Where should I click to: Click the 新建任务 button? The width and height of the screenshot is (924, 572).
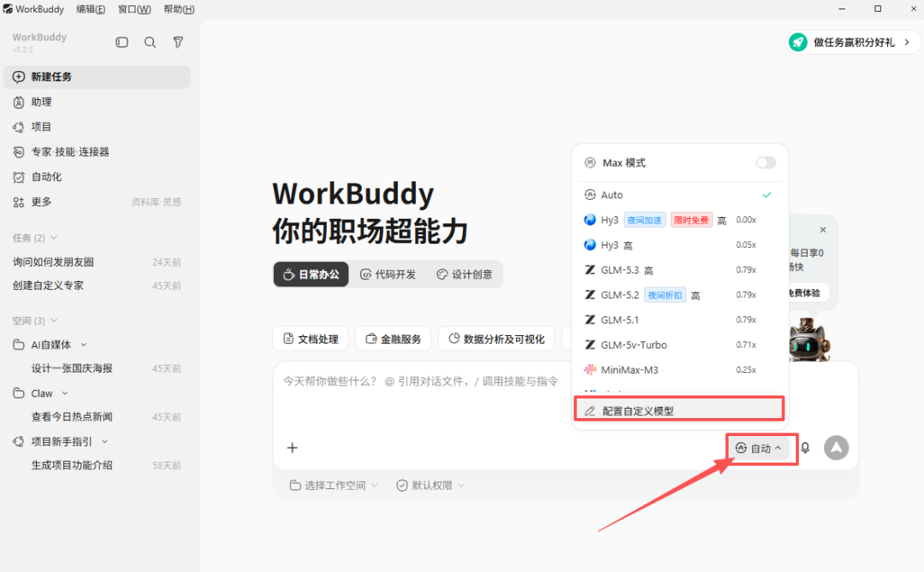[x=97, y=77]
